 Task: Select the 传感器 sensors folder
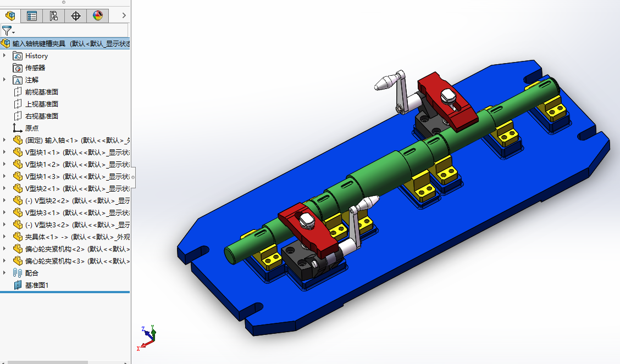[35, 68]
